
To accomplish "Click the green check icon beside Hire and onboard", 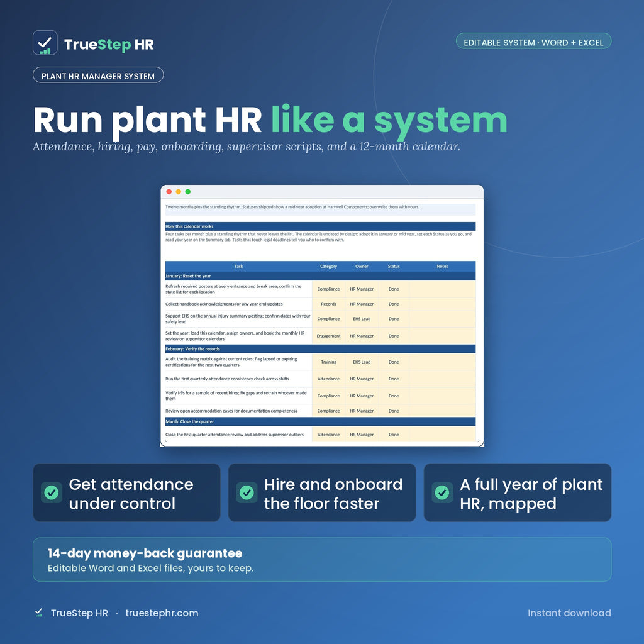I will pos(247,492).
